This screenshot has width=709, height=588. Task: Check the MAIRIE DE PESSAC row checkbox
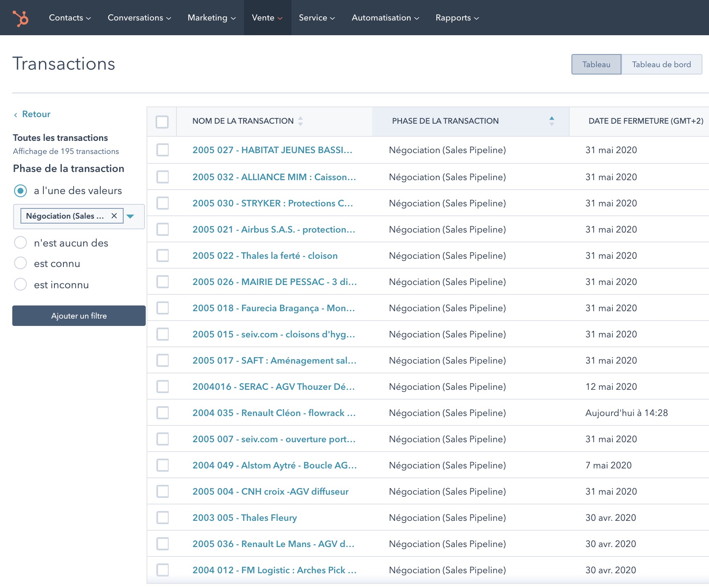pyautogui.click(x=163, y=282)
